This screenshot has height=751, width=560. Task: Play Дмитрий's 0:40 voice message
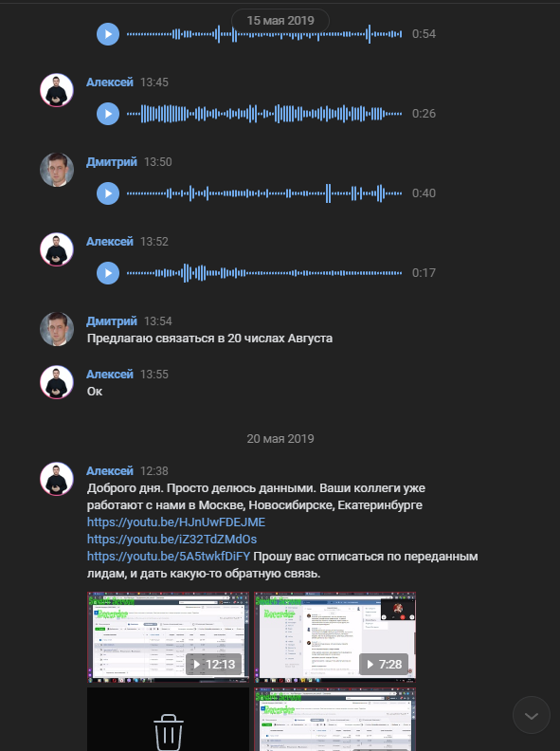pos(108,193)
